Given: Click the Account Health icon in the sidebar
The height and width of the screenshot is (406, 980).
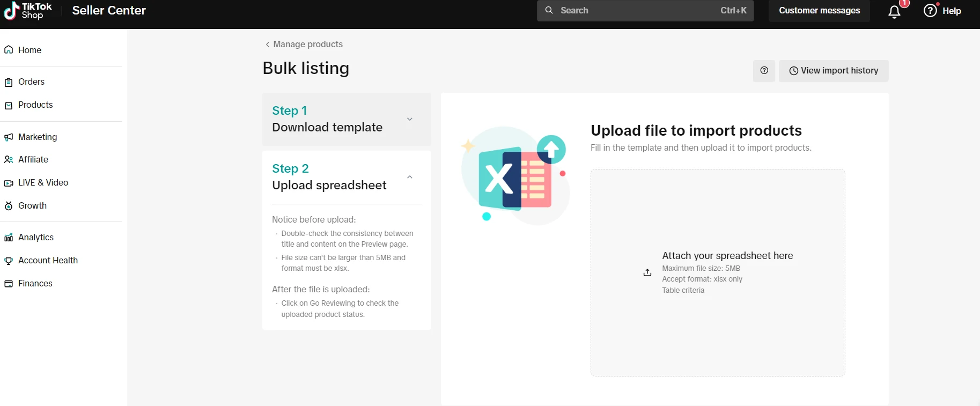Looking at the screenshot, I should pos(9,261).
